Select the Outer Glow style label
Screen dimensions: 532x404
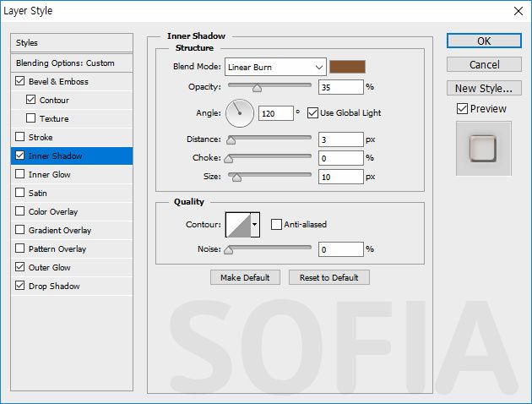point(50,268)
